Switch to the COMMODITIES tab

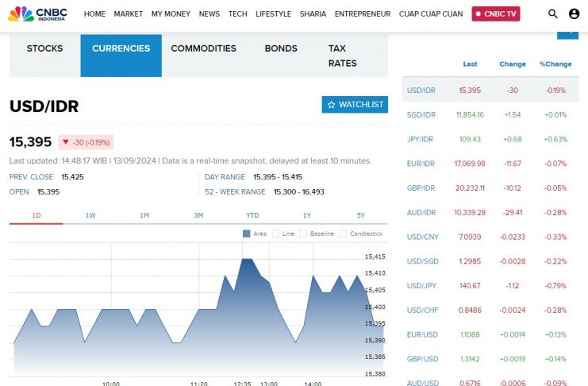(x=203, y=48)
